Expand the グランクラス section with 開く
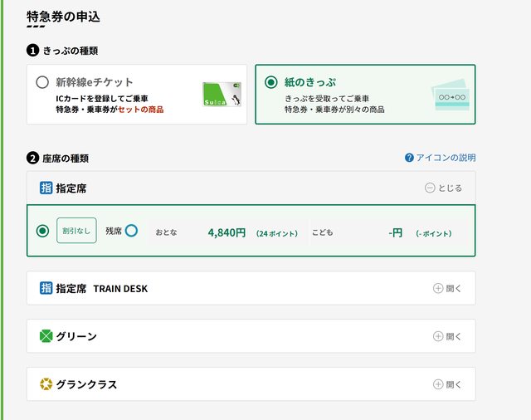 (x=447, y=384)
